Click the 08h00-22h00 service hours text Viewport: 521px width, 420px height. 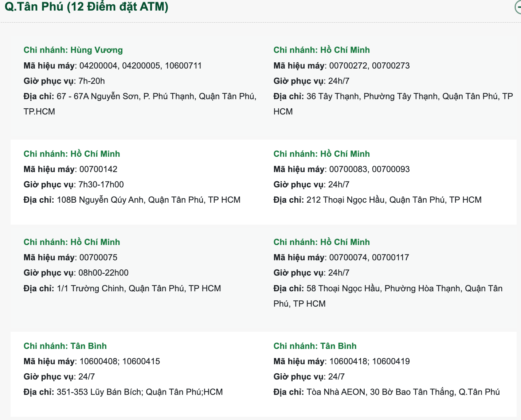click(103, 273)
